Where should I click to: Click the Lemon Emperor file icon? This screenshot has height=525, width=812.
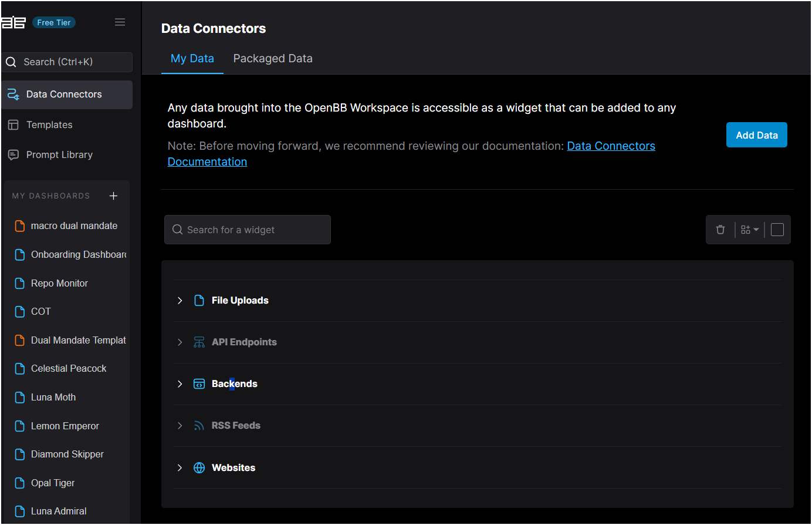19,426
